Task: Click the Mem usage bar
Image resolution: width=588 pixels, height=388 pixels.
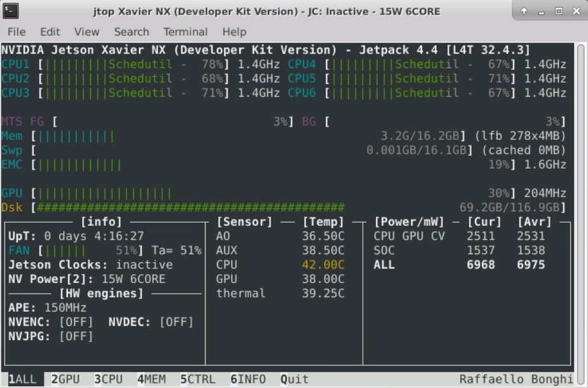Action: click(248, 135)
